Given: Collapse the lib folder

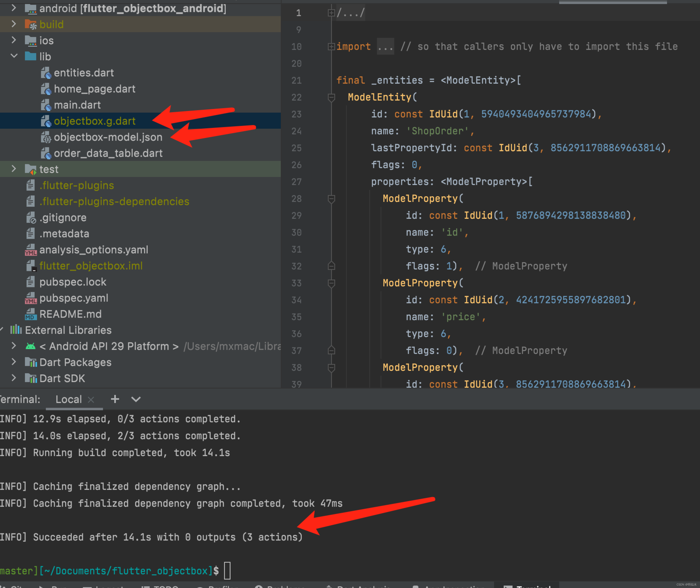Looking at the screenshot, I should point(14,56).
